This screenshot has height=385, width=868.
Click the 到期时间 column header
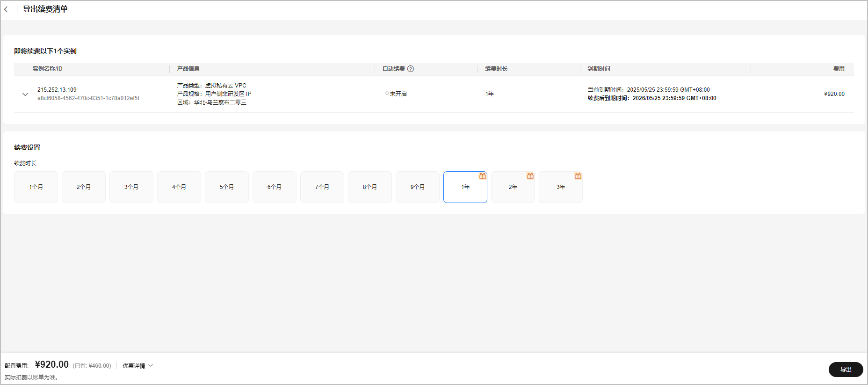click(x=599, y=69)
